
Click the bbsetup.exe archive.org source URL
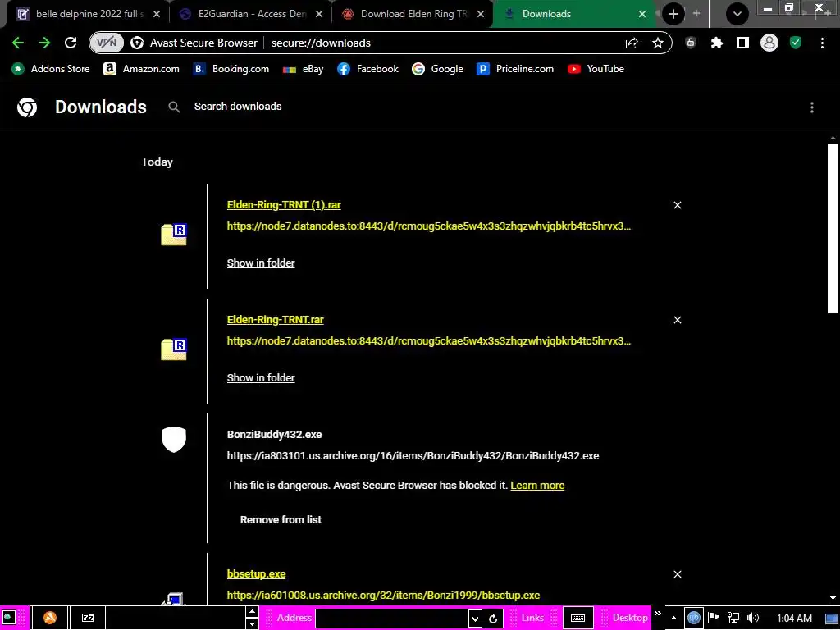(384, 596)
